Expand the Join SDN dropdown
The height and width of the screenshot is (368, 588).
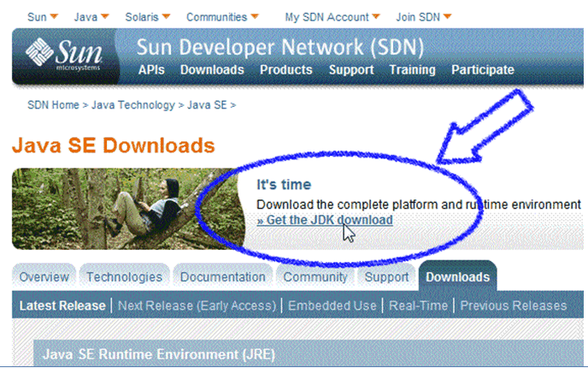click(x=424, y=17)
